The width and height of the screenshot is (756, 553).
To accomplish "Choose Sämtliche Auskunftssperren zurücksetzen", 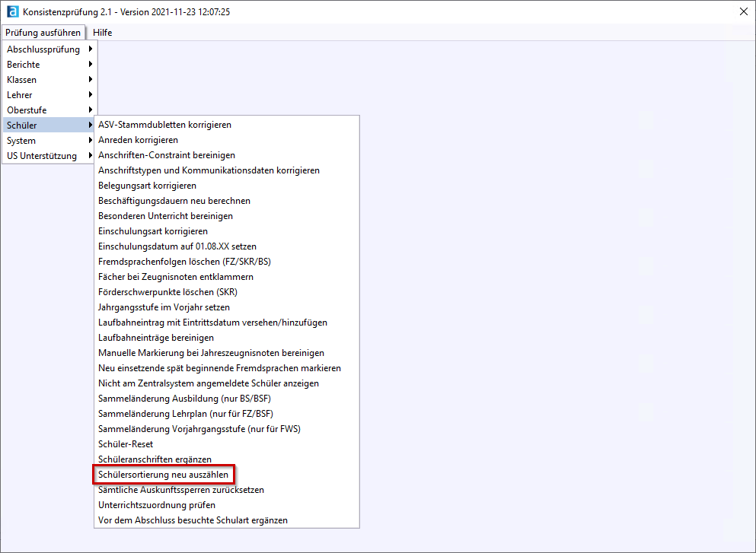I will point(227,490).
